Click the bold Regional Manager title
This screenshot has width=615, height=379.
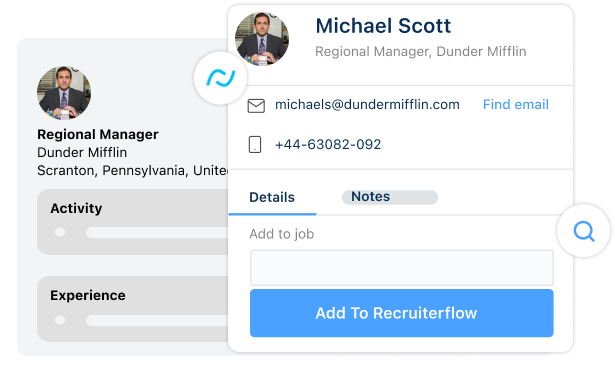(98, 134)
